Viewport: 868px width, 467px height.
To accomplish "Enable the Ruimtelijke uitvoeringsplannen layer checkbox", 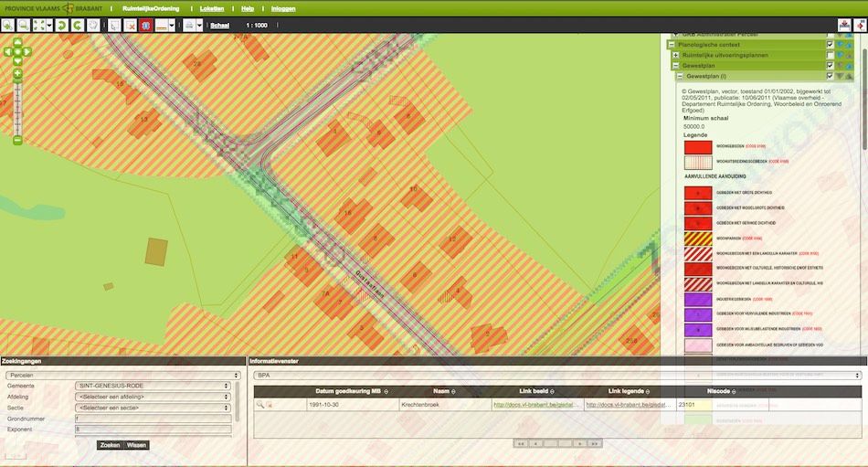I will (830, 56).
